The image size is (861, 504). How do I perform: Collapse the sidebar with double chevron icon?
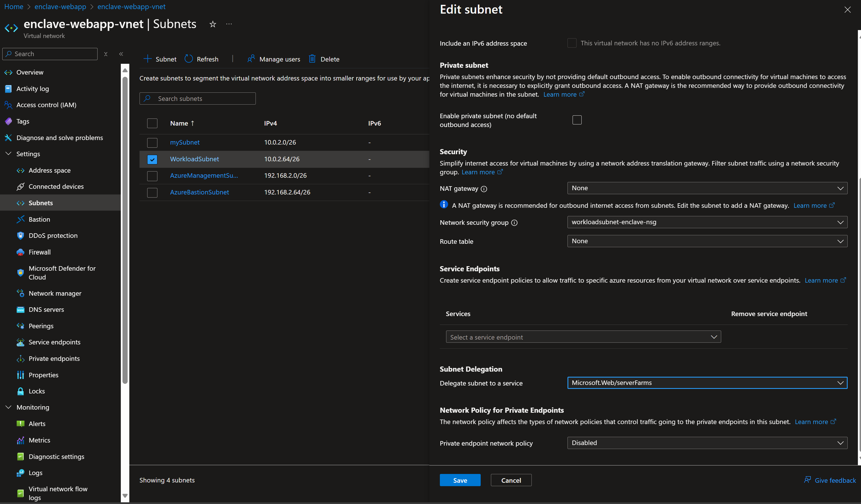(121, 54)
